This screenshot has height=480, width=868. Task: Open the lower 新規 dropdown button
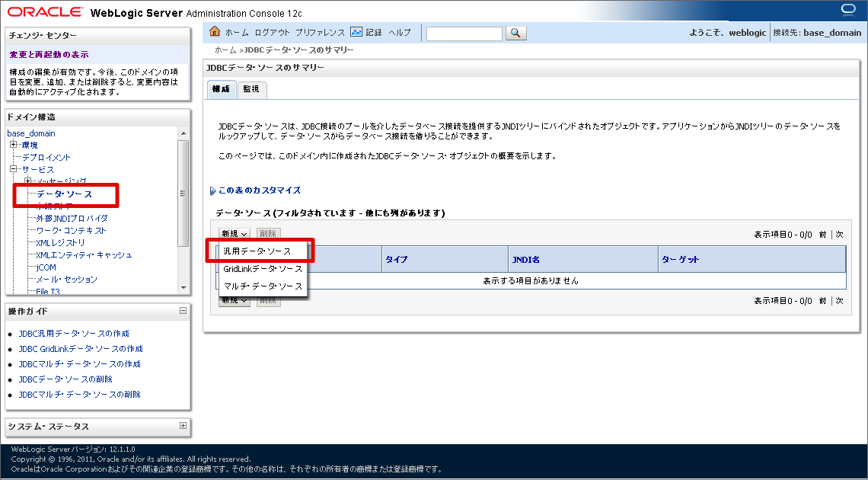235,301
